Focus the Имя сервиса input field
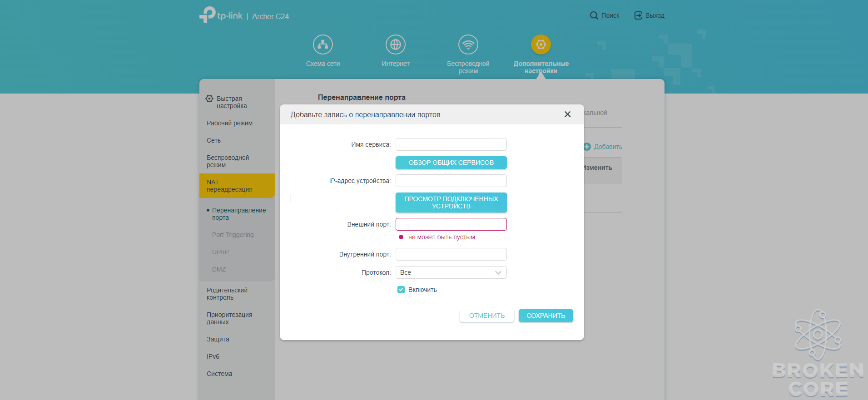This screenshot has width=868, height=400. click(x=451, y=144)
